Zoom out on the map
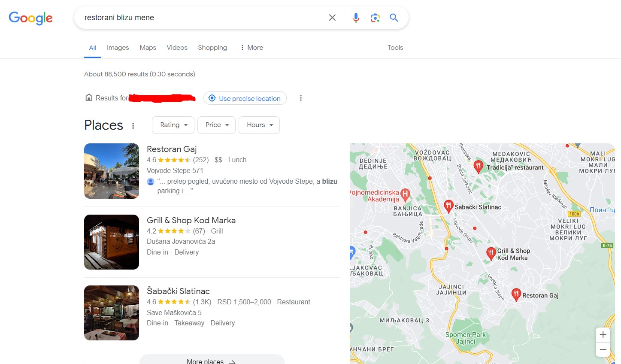The image size is (621, 364). point(603,349)
